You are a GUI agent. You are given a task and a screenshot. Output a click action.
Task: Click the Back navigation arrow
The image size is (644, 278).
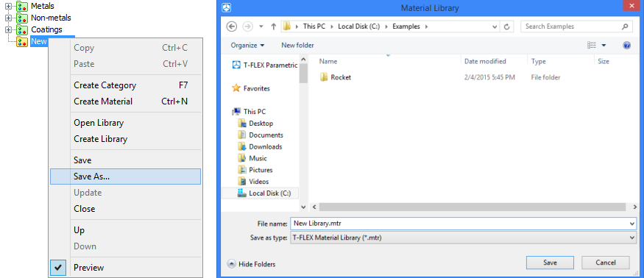click(232, 26)
